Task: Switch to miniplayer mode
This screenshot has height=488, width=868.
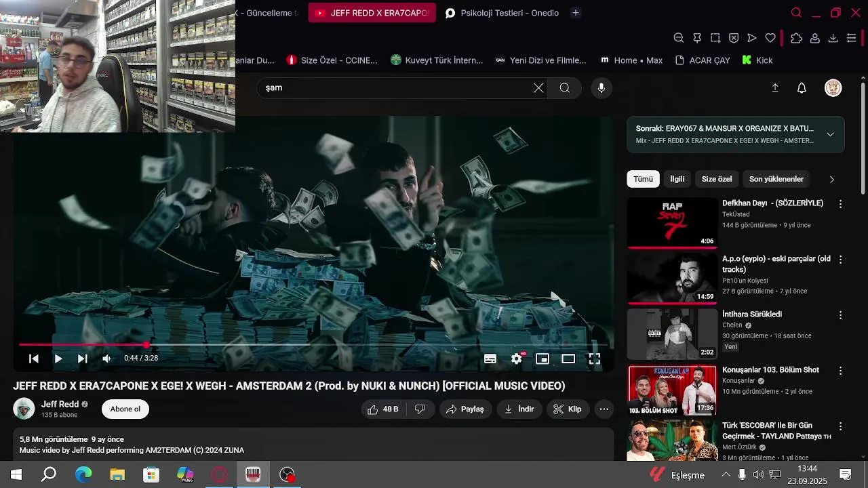Action: pos(542,359)
